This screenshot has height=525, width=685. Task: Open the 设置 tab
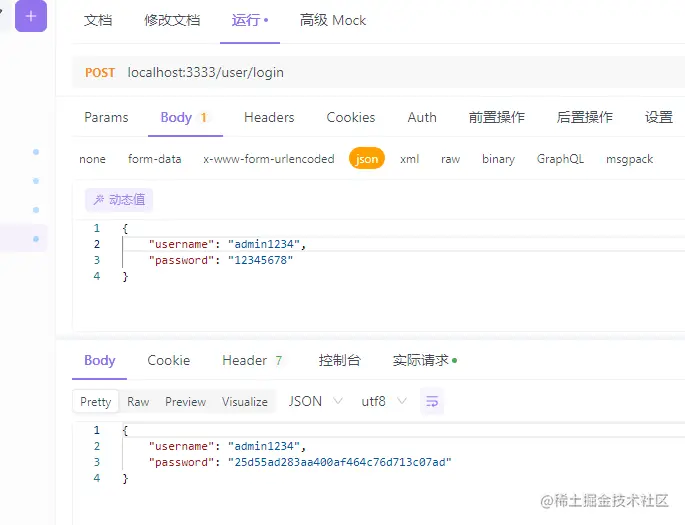659,117
